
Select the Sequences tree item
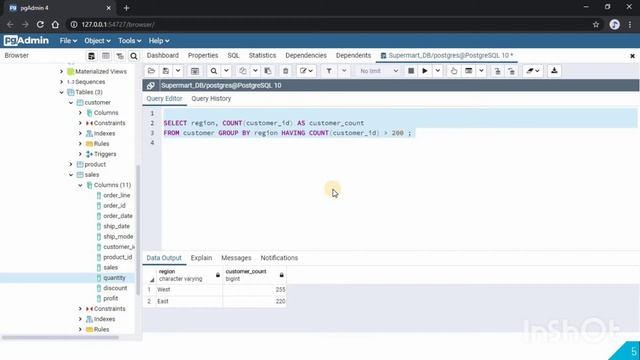tap(90, 82)
